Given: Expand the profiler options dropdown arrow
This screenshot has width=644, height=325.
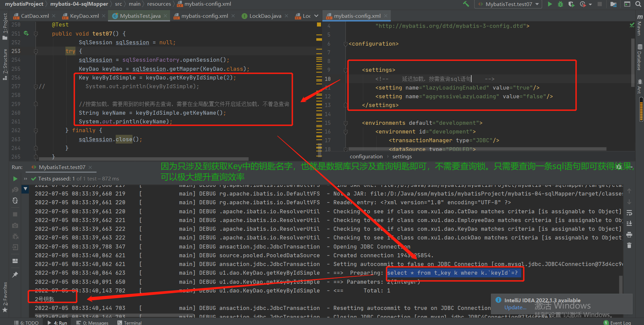Looking at the screenshot, I should (590, 4).
